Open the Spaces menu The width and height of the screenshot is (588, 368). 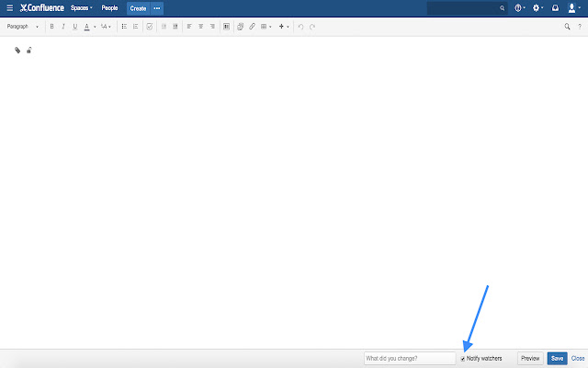(x=82, y=8)
